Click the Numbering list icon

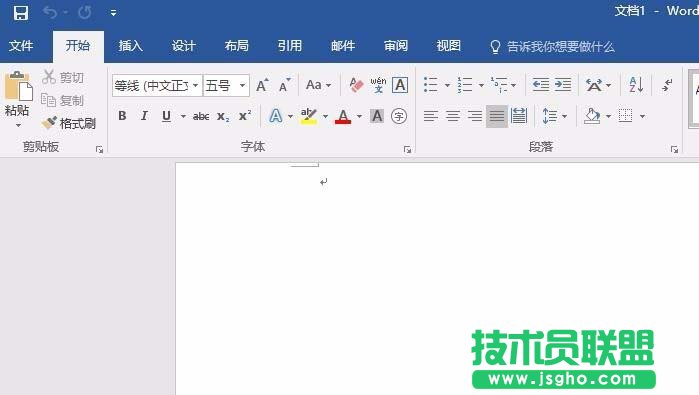(x=465, y=85)
